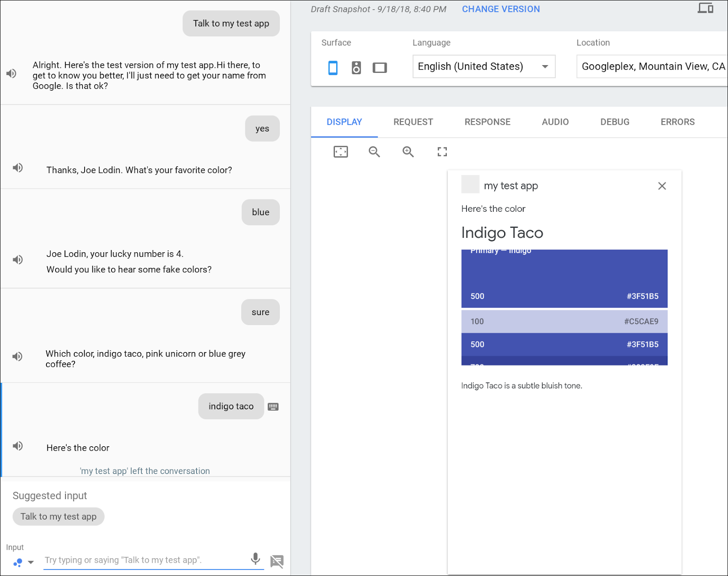728x576 pixels.
Task: Click the microphone icon in input bar
Action: 256,559
